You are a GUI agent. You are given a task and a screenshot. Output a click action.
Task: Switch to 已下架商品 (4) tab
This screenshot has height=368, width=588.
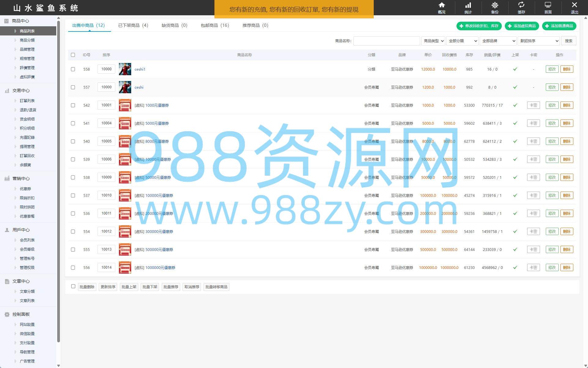point(133,25)
